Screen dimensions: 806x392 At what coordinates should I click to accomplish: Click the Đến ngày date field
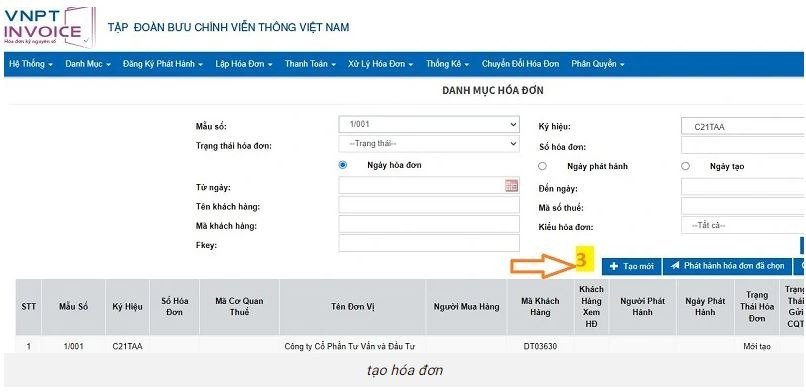pyautogui.click(x=743, y=187)
